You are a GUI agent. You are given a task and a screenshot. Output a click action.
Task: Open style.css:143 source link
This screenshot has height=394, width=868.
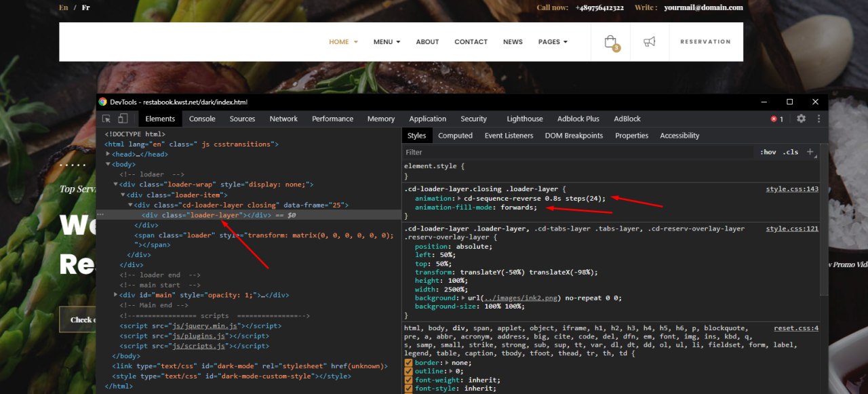[x=792, y=189]
